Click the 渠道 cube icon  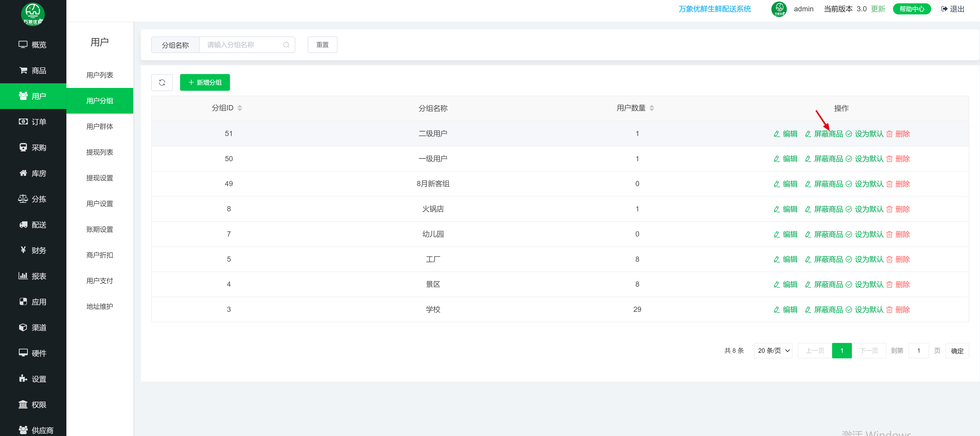pyautogui.click(x=23, y=327)
